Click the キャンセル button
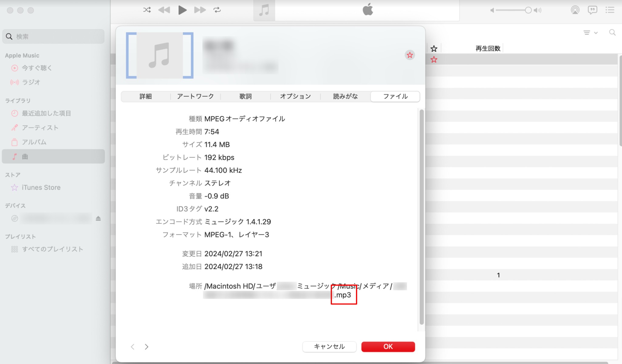 [x=329, y=347]
